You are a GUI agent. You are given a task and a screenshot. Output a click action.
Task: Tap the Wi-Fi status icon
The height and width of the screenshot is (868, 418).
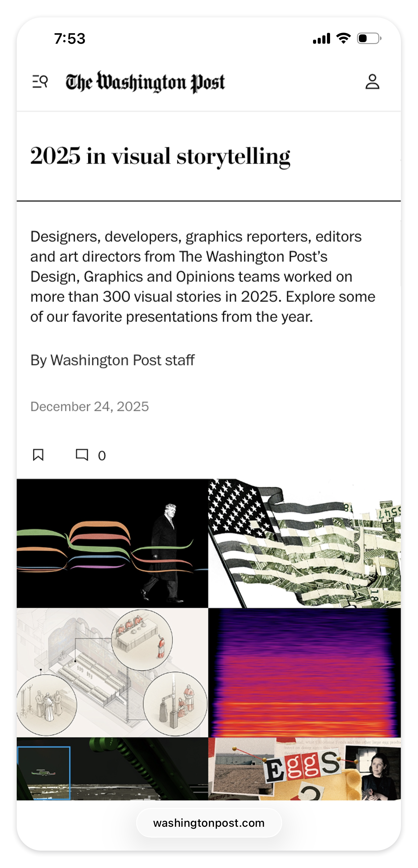tap(343, 38)
